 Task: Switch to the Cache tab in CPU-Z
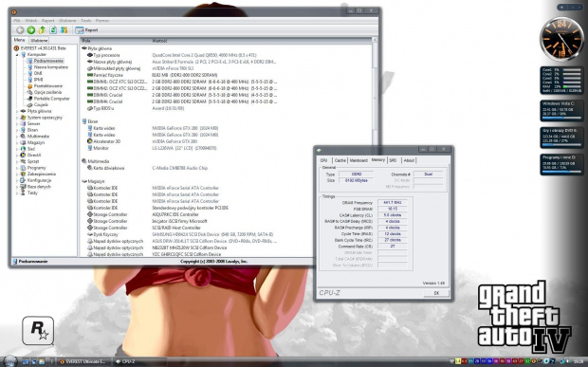click(x=340, y=160)
